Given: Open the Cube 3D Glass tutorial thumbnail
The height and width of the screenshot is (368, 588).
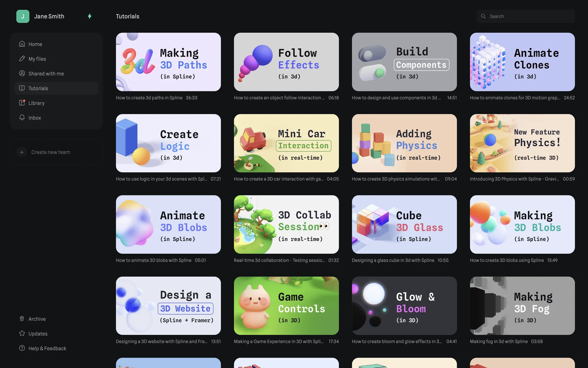Looking at the screenshot, I should 404,224.
